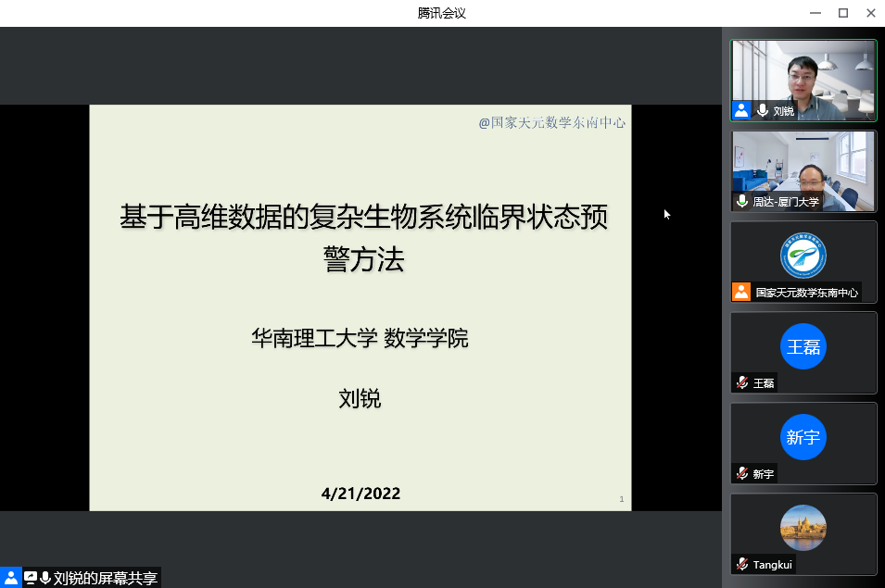885x588 pixels.
Task: Click the maximize icon in the title bar
Action: click(844, 12)
